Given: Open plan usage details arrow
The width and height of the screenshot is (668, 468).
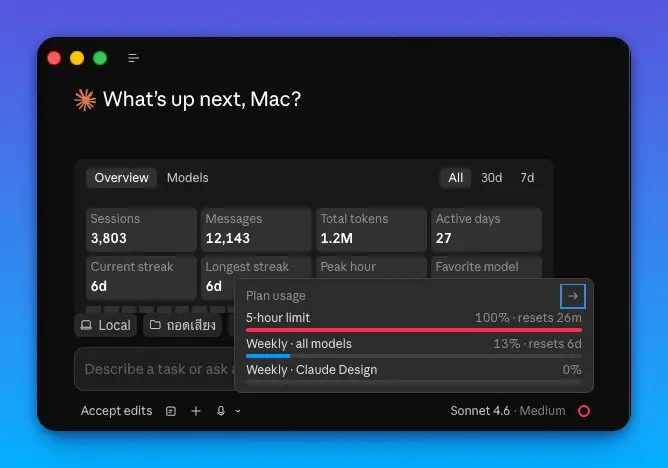Looking at the screenshot, I should (573, 296).
